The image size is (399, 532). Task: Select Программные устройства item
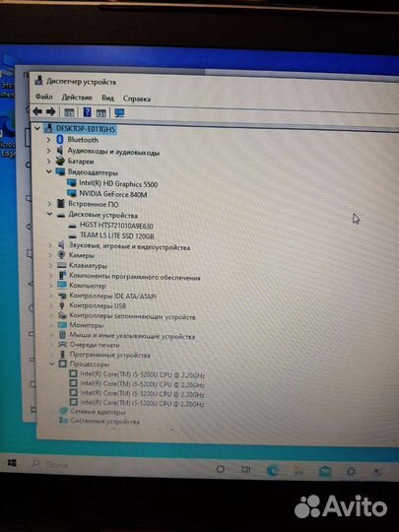[110, 355]
